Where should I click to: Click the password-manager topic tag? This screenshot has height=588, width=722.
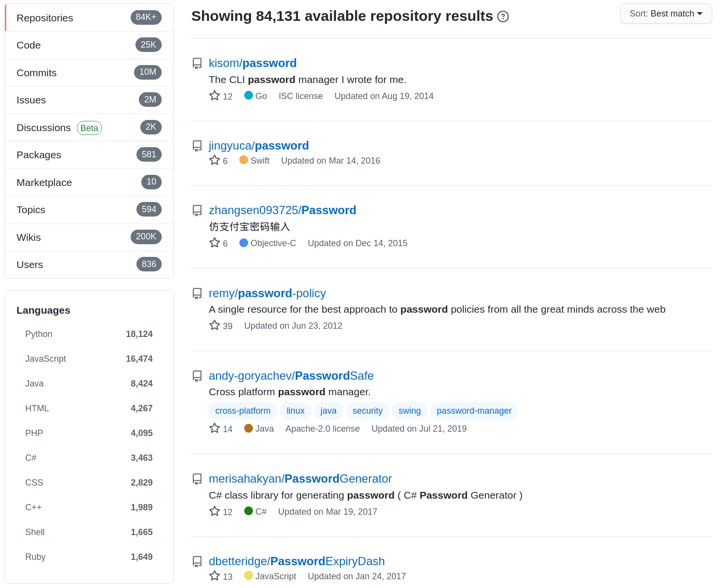tap(474, 411)
